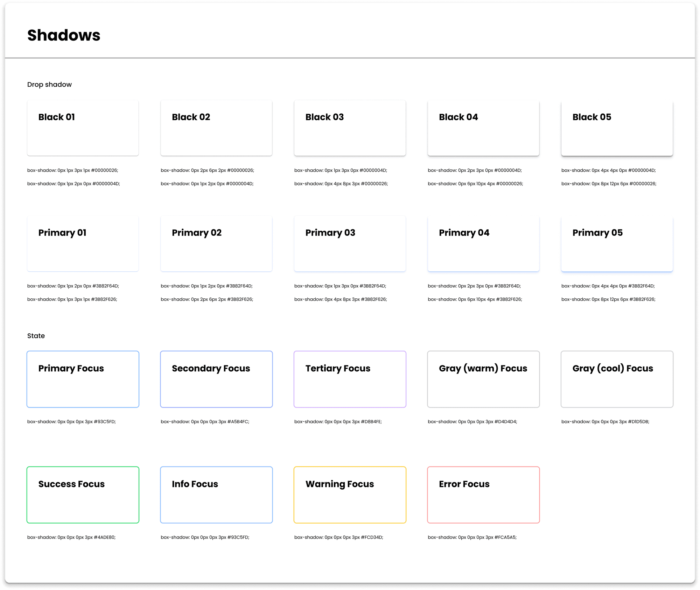This screenshot has height=590, width=700.
Task: Click the Primary 04 shadow card
Action: (483, 244)
